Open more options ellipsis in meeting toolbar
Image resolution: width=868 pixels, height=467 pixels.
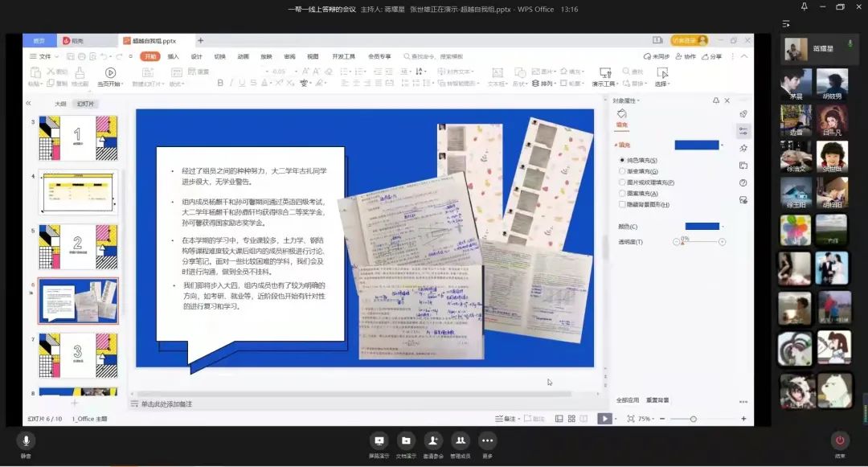(x=487, y=440)
